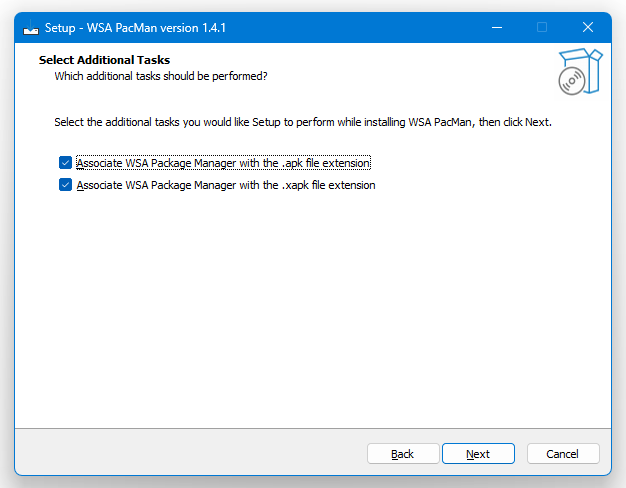Click the empty white area below checkboxes
This screenshot has width=626, height=488.
coord(313,307)
